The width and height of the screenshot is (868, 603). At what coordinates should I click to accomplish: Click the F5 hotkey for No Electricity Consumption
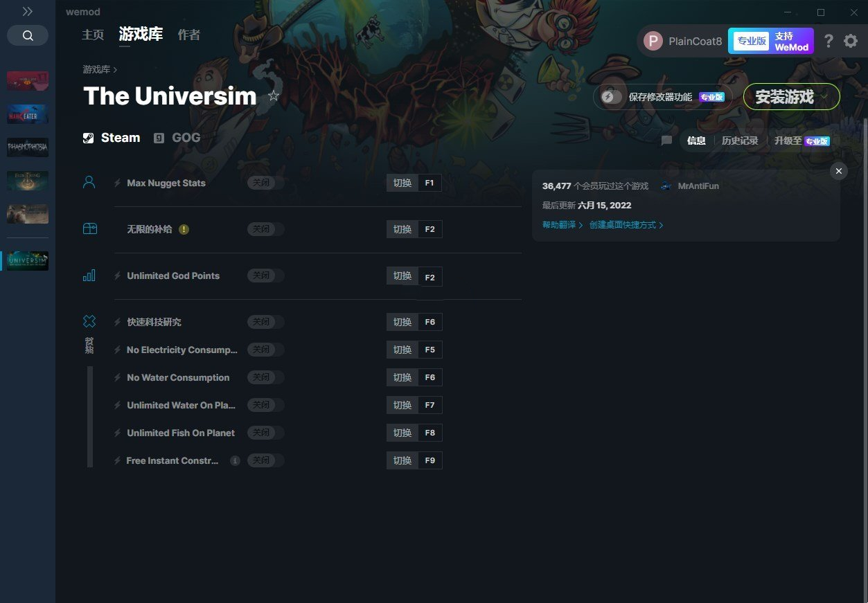pos(429,350)
